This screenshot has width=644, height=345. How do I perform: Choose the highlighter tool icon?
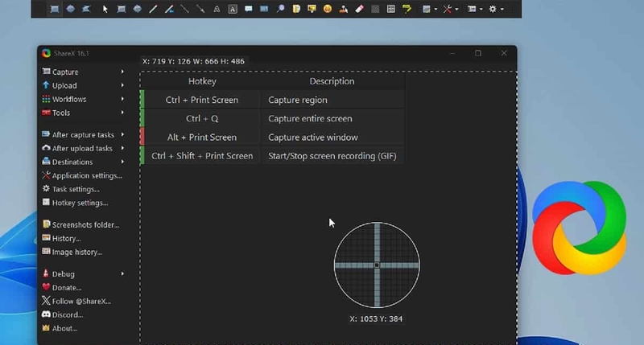407,9
